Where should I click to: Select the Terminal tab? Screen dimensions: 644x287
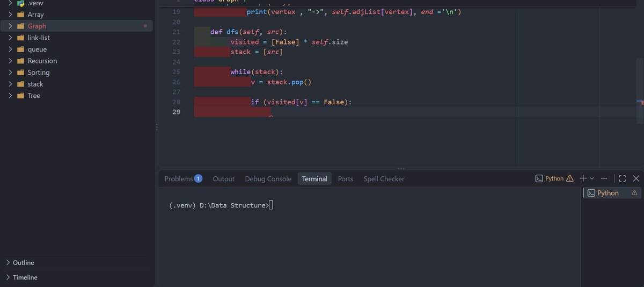coord(314,178)
